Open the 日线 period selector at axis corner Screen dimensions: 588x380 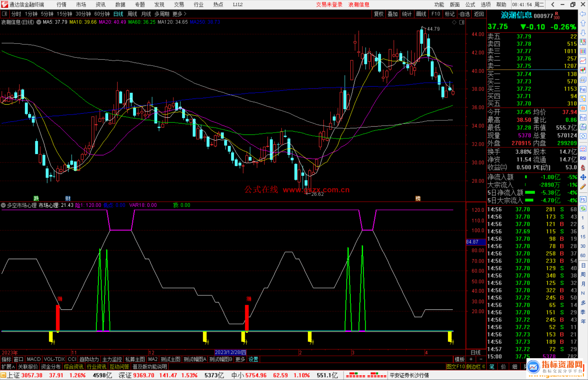(x=476, y=352)
